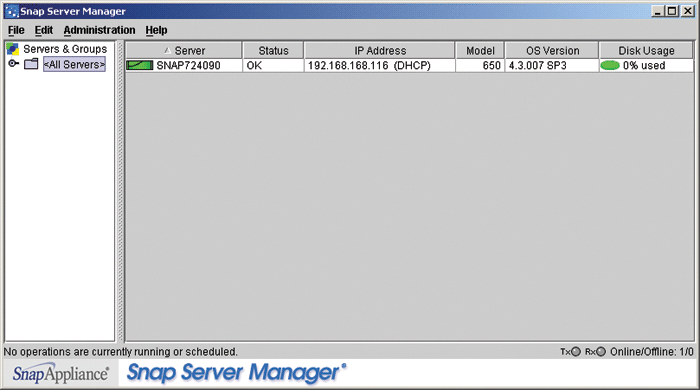Select the <All Servers> group
Viewport: 700px width, 390px height.
(74, 65)
